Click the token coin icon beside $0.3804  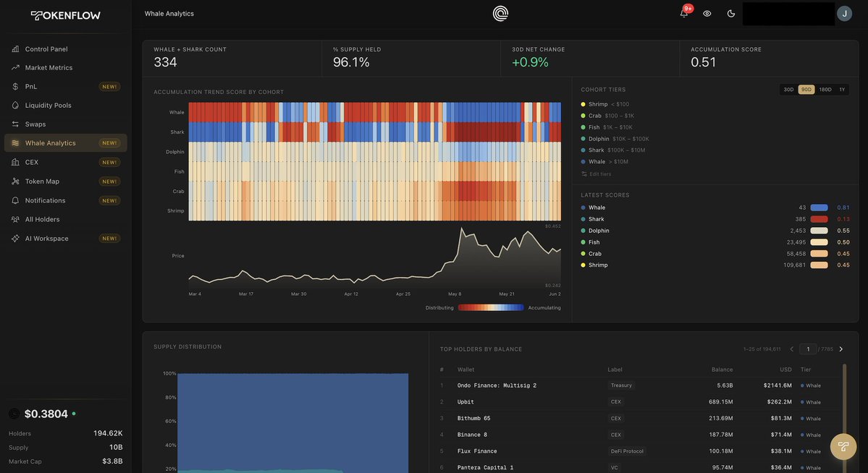pos(14,413)
